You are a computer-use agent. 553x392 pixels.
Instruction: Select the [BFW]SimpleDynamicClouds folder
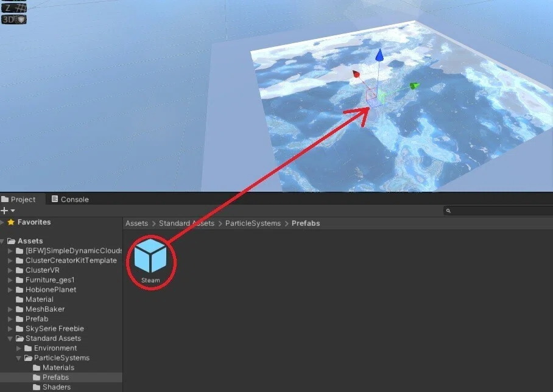(69, 251)
